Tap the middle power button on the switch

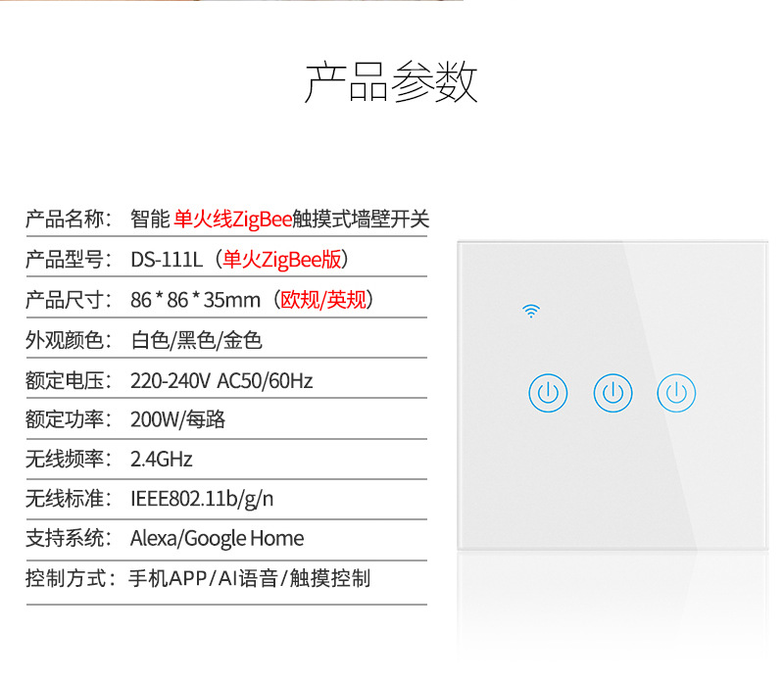pyautogui.click(x=612, y=394)
